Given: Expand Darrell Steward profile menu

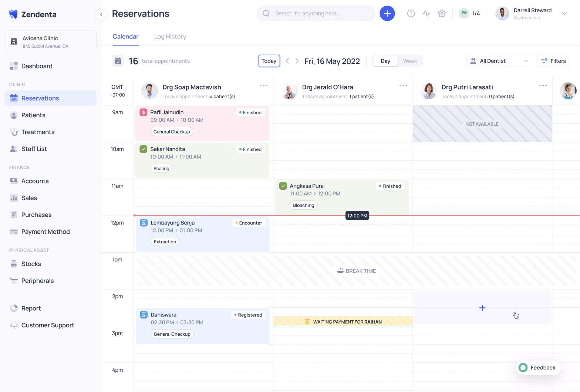Looking at the screenshot, I should (564, 14).
